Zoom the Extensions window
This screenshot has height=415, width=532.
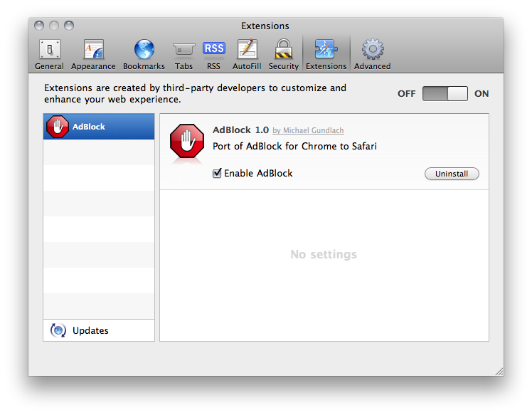[69, 26]
